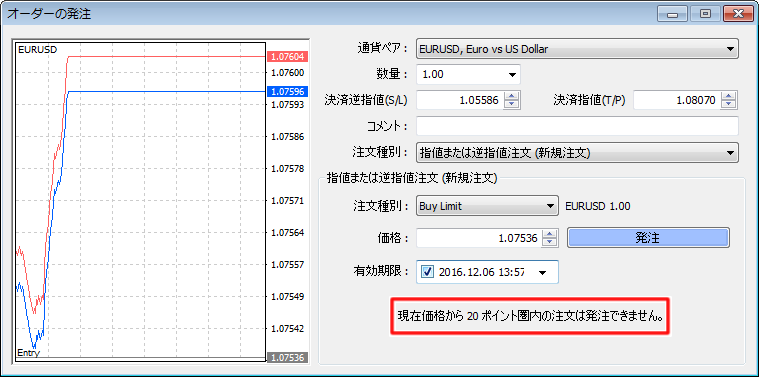The width and height of the screenshot is (759, 377).
Task: Click the 発注 order button
Action: [x=648, y=238]
